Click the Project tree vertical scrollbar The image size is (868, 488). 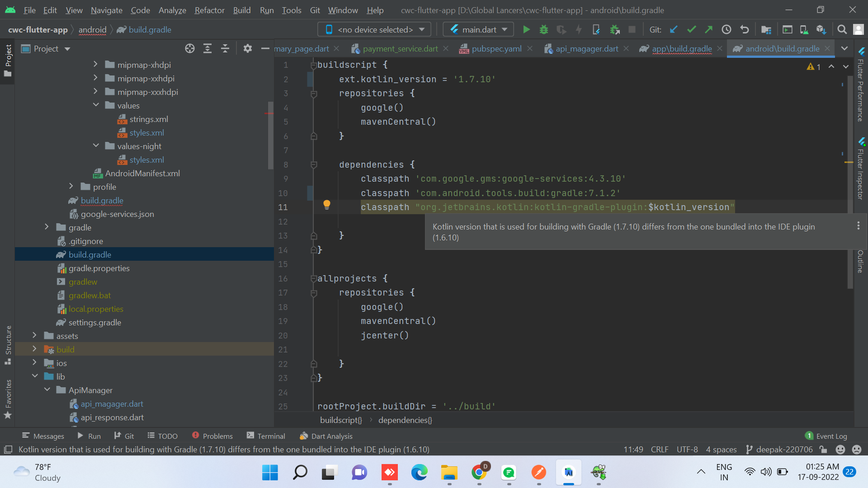tap(271, 136)
